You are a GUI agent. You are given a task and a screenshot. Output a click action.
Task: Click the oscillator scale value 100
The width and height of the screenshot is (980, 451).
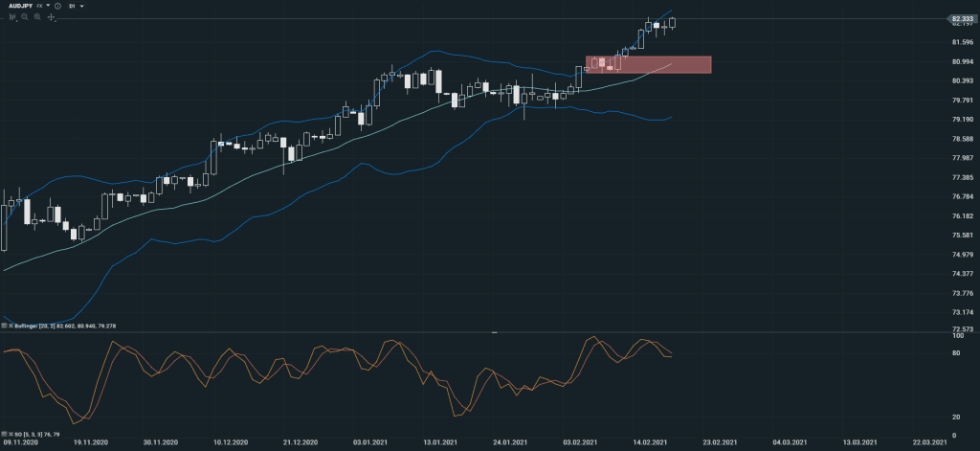[x=957, y=336]
